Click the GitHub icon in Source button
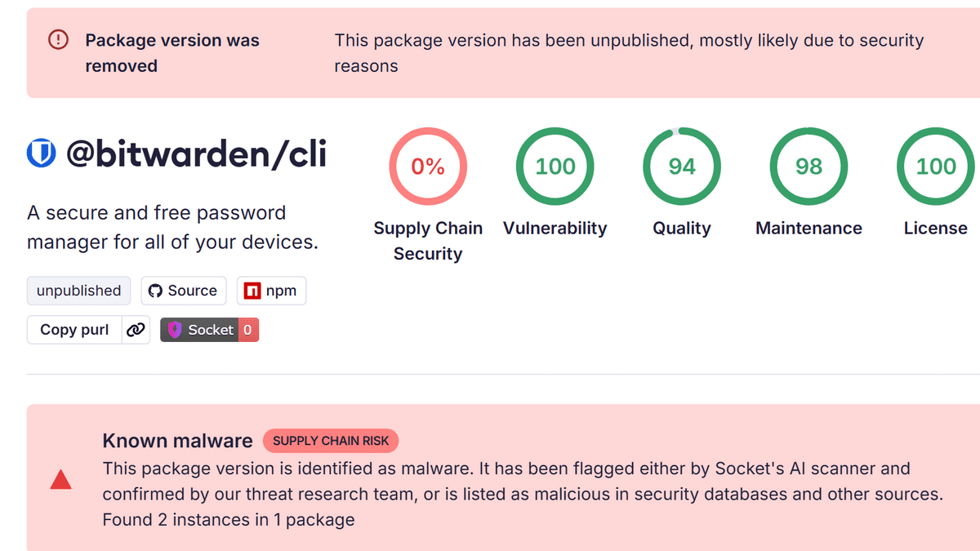The height and width of the screenshot is (551, 980). (156, 291)
